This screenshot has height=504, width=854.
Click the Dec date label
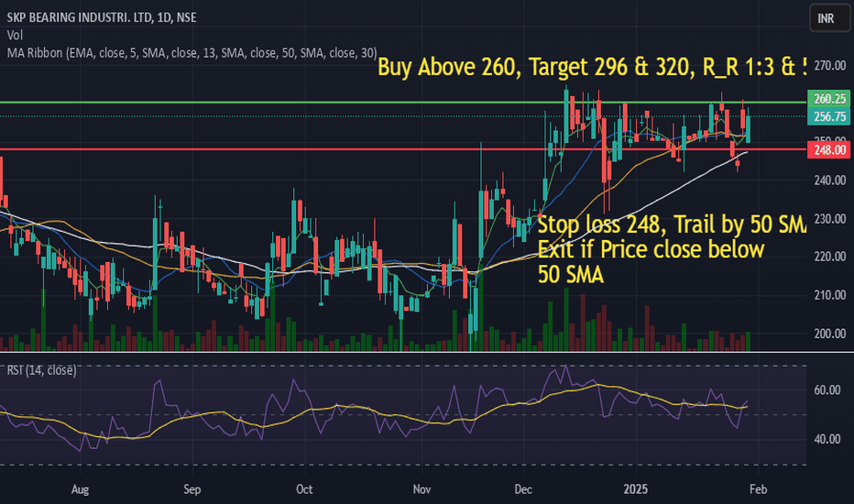(523, 489)
